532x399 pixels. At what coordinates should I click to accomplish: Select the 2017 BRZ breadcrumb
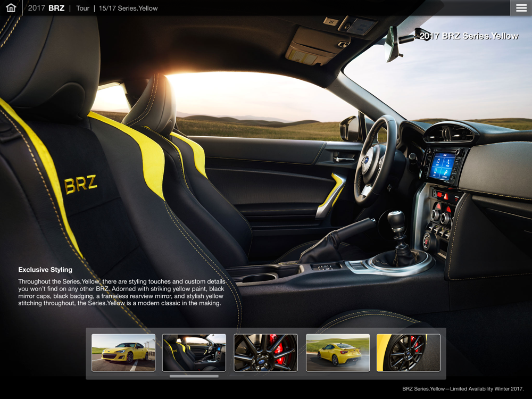[x=46, y=8]
